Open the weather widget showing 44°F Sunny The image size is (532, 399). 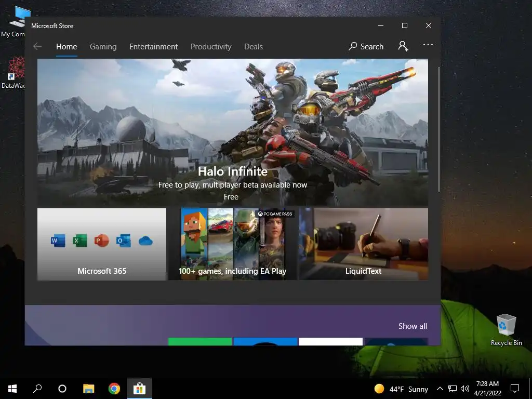401,389
